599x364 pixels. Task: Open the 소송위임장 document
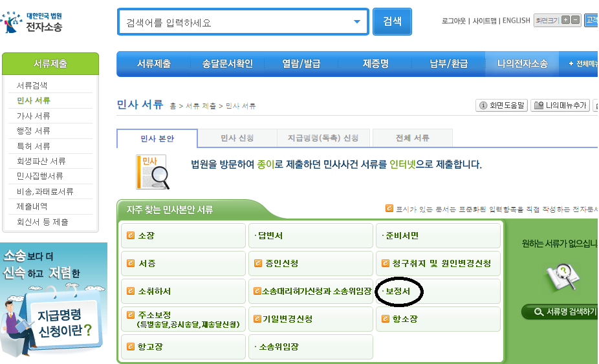tap(310, 347)
